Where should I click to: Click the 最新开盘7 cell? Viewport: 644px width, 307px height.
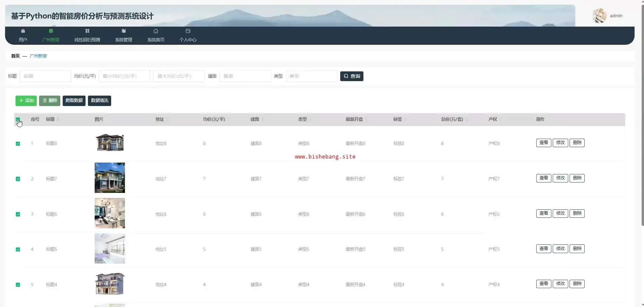click(x=355, y=179)
